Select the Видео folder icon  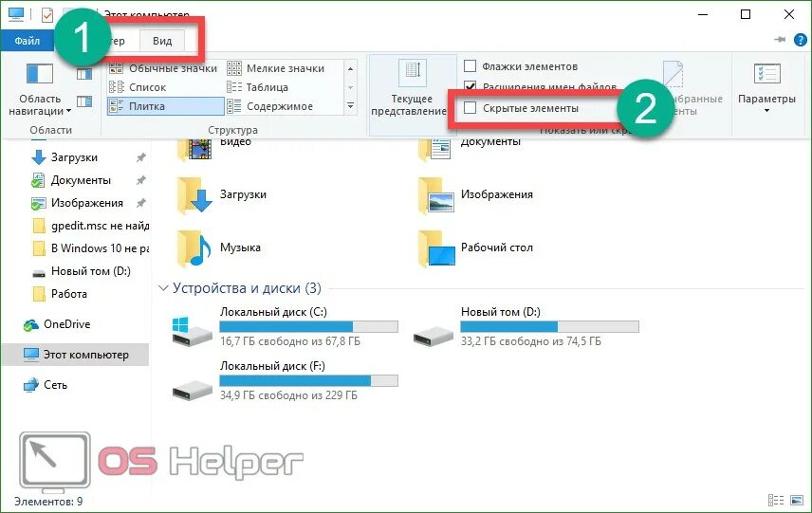click(x=194, y=149)
